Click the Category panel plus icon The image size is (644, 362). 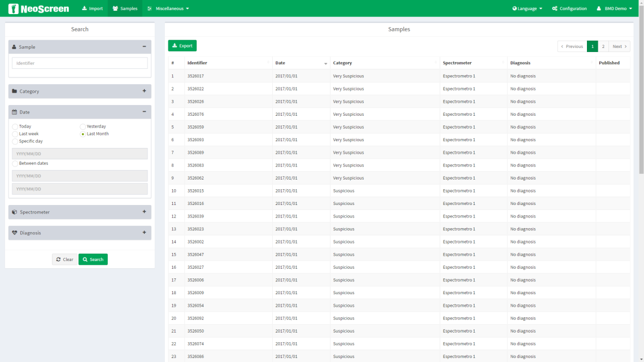(144, 91)
